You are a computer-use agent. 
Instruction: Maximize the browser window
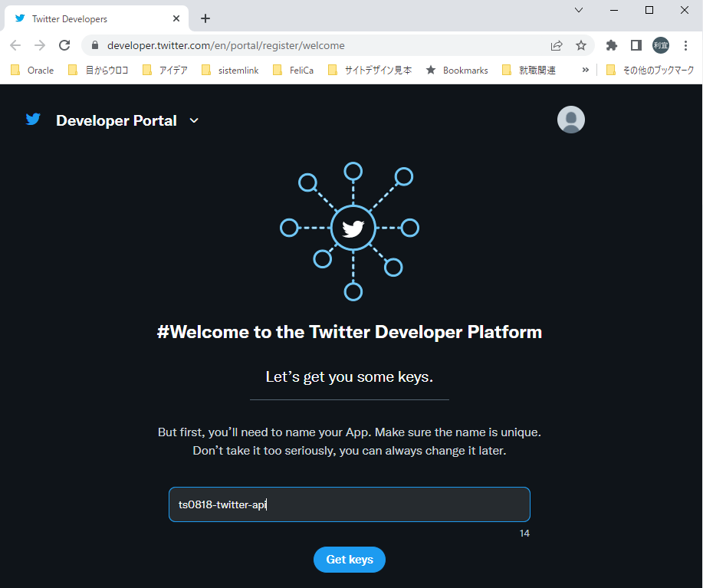pos(649,10)
